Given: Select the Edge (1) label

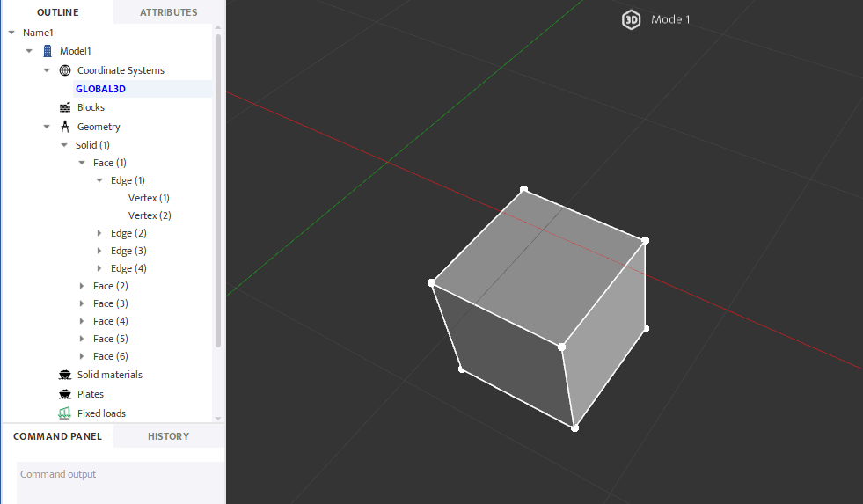Looking at the screenshot, I should click(128, 180).
